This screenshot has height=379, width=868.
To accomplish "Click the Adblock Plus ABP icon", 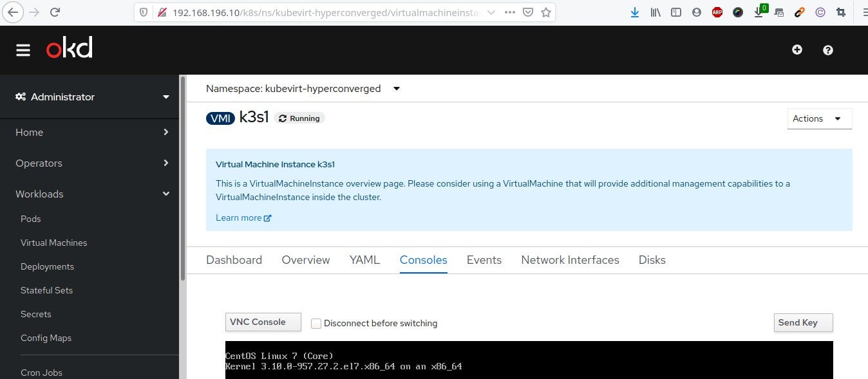I will pos(717,12).
